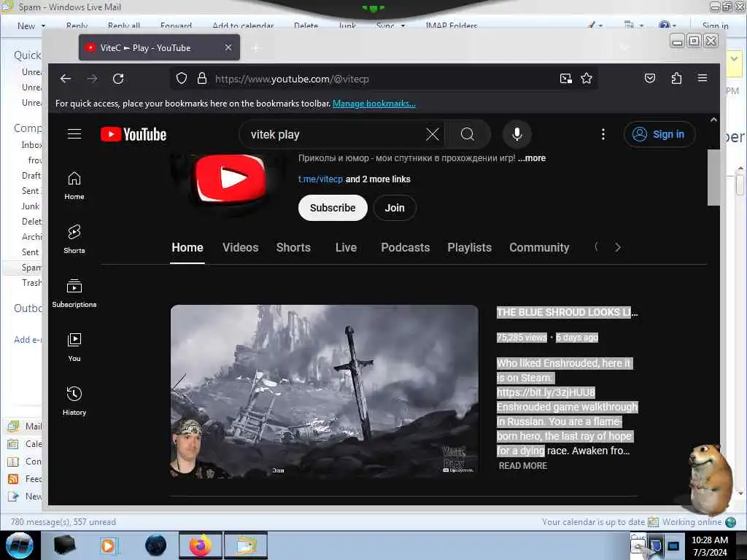Open Subscriptions in YouTube sidebar
This screenshot has height=560, width=747.
click(74, 293)
